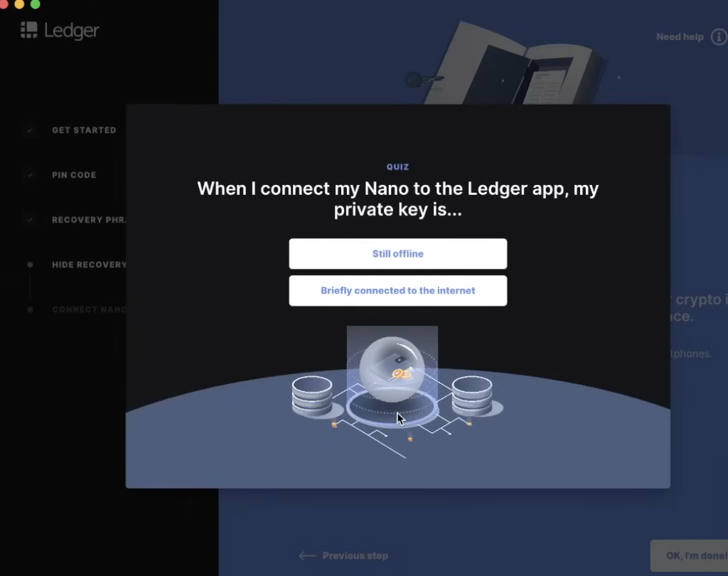728x576 pixels.
Task: Select the PIN CODE onboarding step
Action: [74, 175]
